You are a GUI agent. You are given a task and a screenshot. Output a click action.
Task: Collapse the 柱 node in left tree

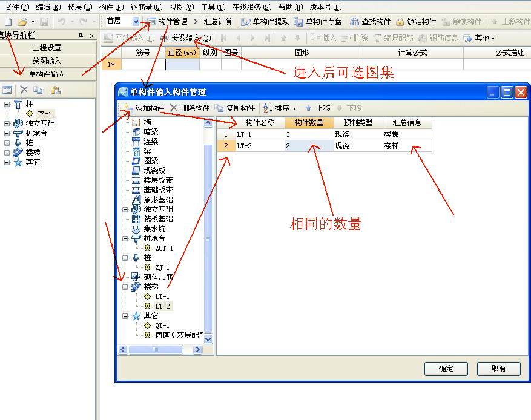click(7, 104)
